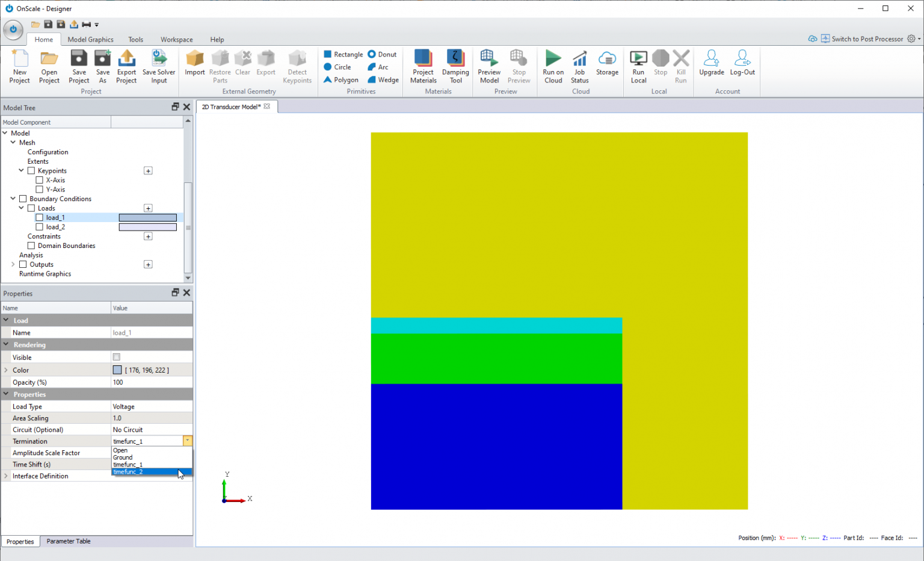
Task: Click Detect Keypoints
Action: [x=297, y=66]
